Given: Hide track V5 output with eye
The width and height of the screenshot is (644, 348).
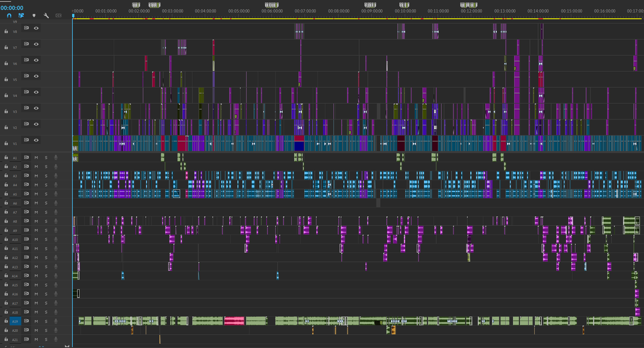Looking at the screenshot, I should point(36,76).
